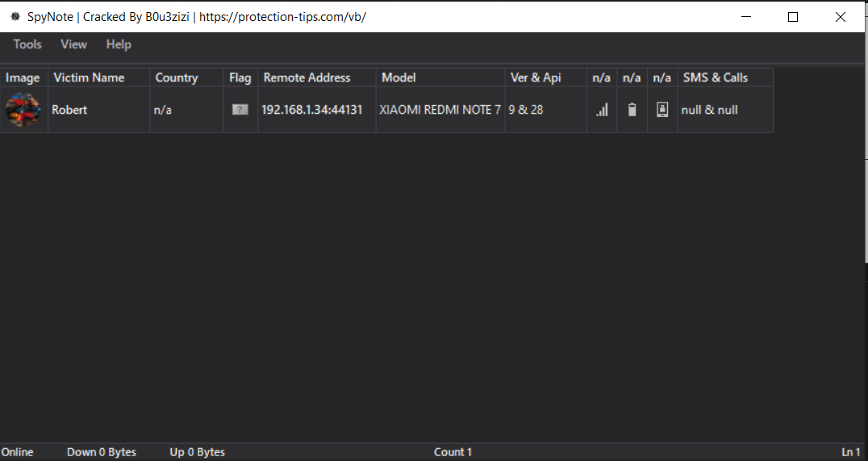
Task: Click the address 192.168.1.34:44131
Action: (311, 110)
